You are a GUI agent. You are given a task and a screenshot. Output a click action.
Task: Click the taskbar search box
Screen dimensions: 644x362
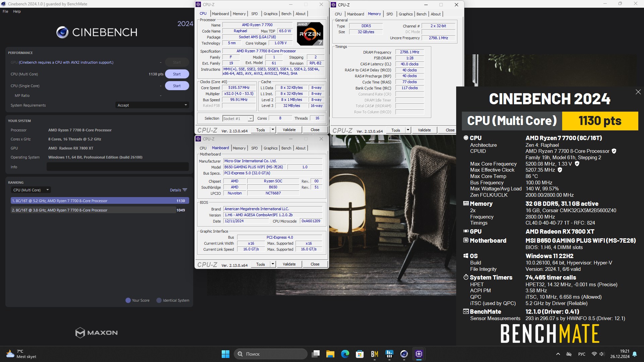coord(270,354)
